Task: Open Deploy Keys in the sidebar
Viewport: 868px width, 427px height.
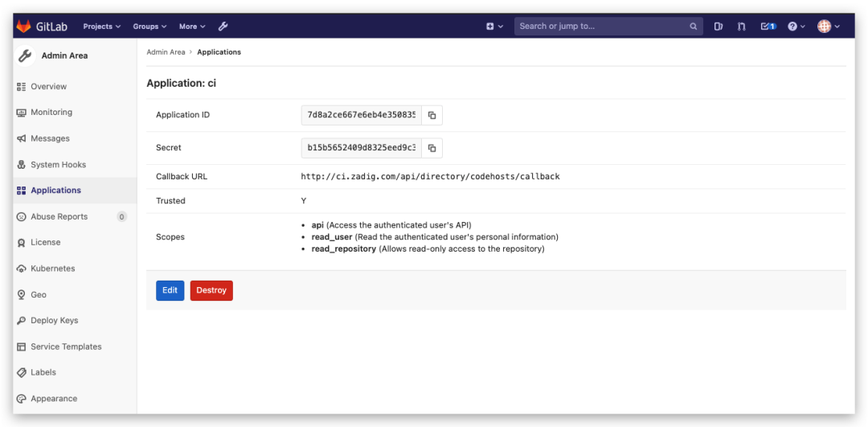Action: coord(75,320)
